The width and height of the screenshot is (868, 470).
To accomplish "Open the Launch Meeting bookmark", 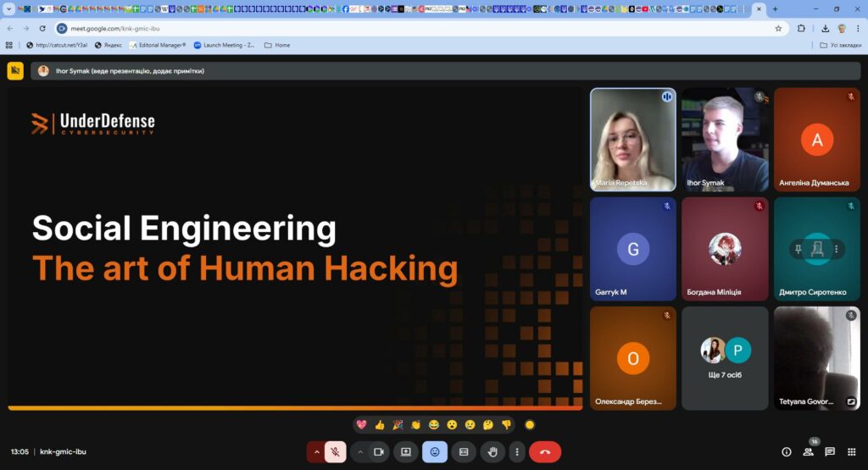I will pyautogui.click(x=225, y=45).
